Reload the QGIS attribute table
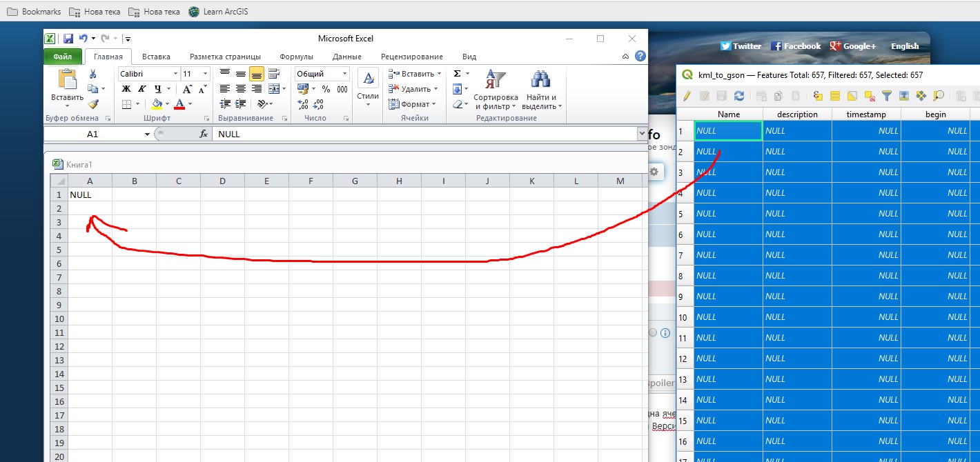Image resolution: width=980 pixels, height=462 pixels. point(739,96)
